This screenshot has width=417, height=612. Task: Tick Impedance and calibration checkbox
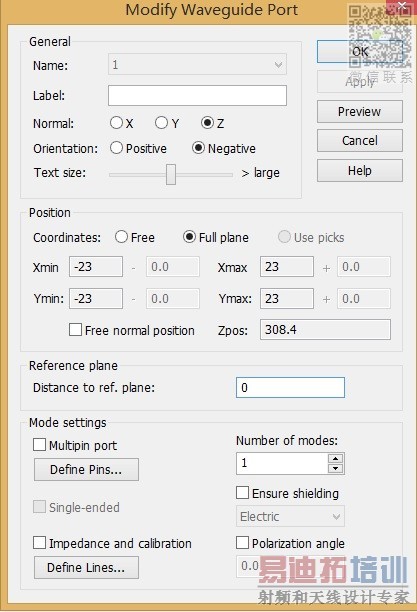[39, 543]
